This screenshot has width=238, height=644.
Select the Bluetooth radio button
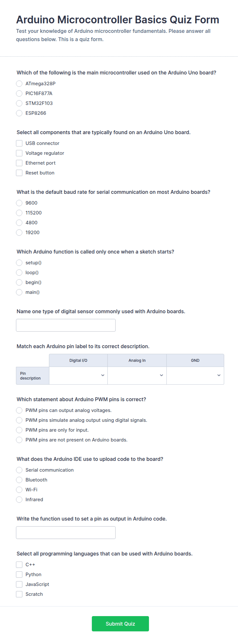pyautogui.click(x=19, y=480)
